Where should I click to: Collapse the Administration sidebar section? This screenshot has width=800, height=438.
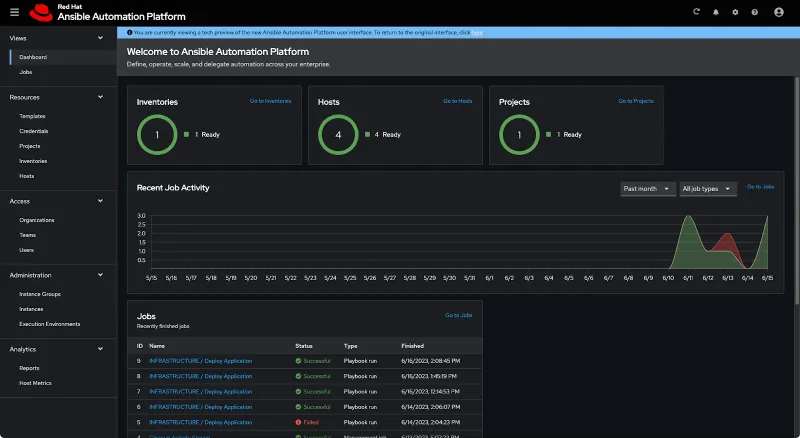100,275
